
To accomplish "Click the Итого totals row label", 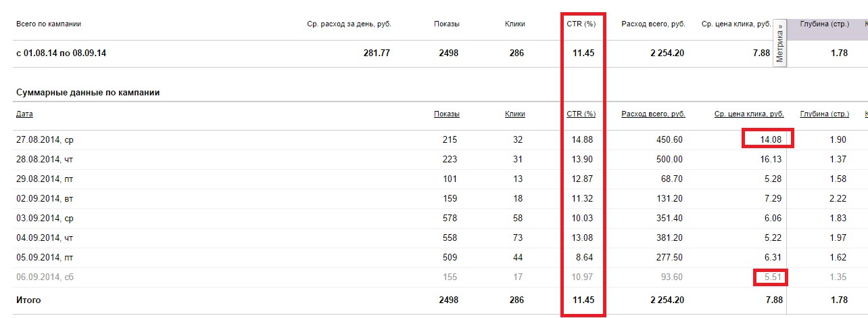I will (x=29, y=299).
